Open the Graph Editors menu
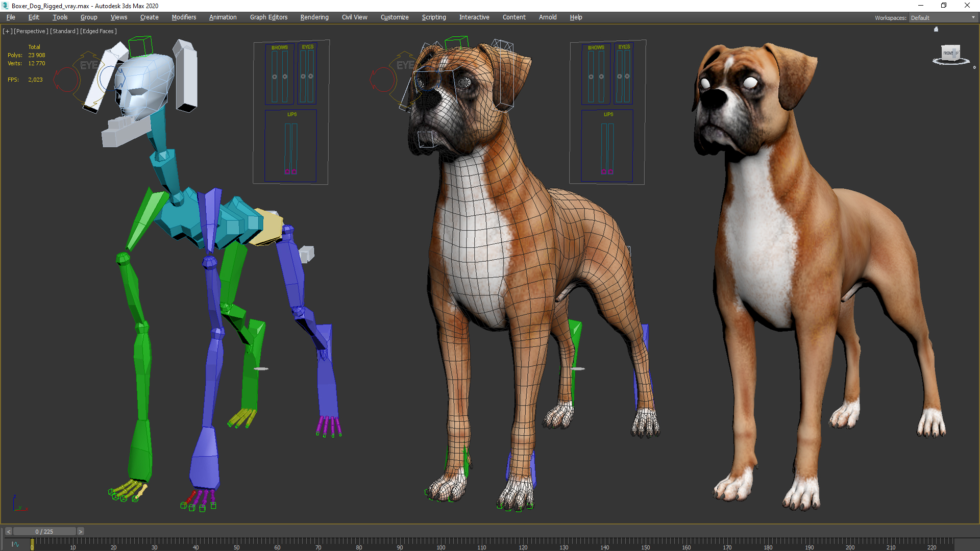Image resolution: width=980 pixels, height=551 pixels. pos(268,17)
